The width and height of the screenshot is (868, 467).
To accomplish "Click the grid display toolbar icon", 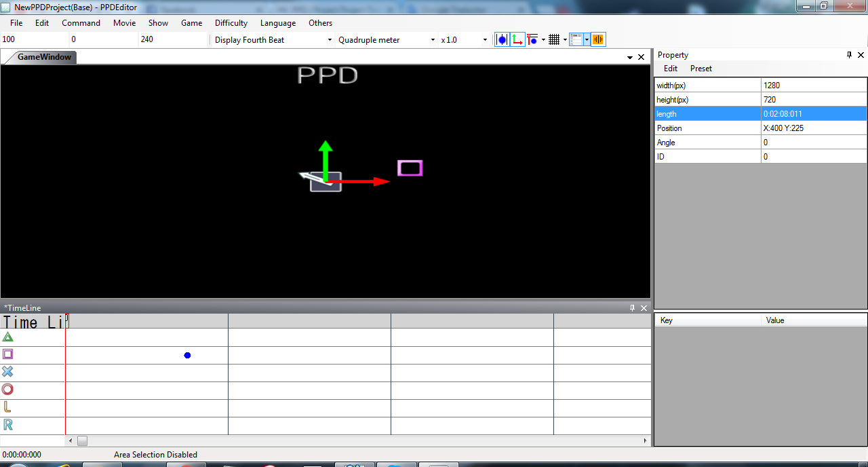I will click(x=554, y=39).
